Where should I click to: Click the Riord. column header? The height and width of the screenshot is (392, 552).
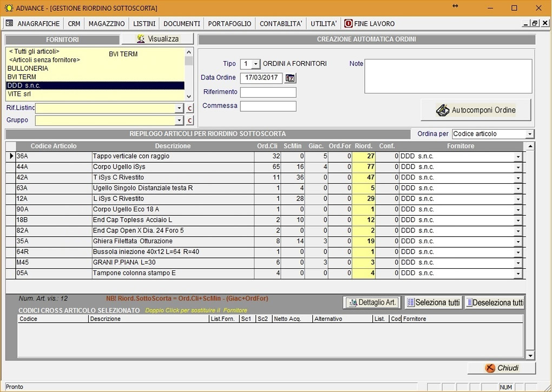tap(364, 146)
